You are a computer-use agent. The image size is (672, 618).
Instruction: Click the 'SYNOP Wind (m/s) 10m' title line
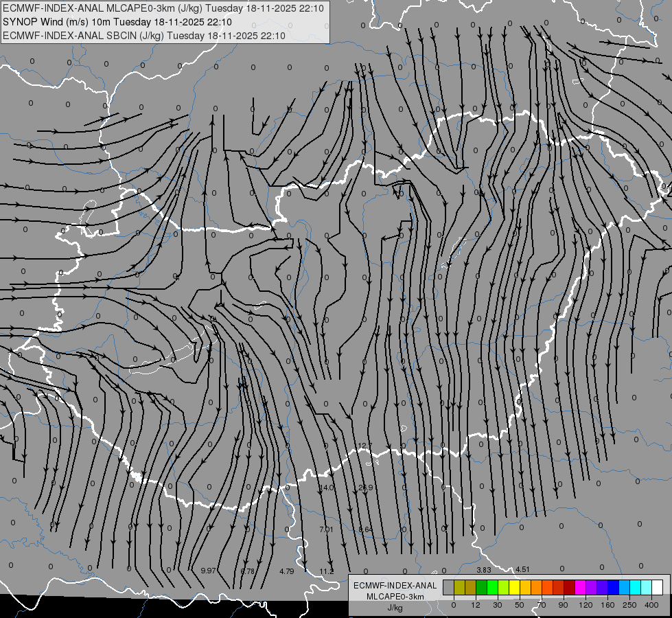pyautogui.click(x=117, y=22)
